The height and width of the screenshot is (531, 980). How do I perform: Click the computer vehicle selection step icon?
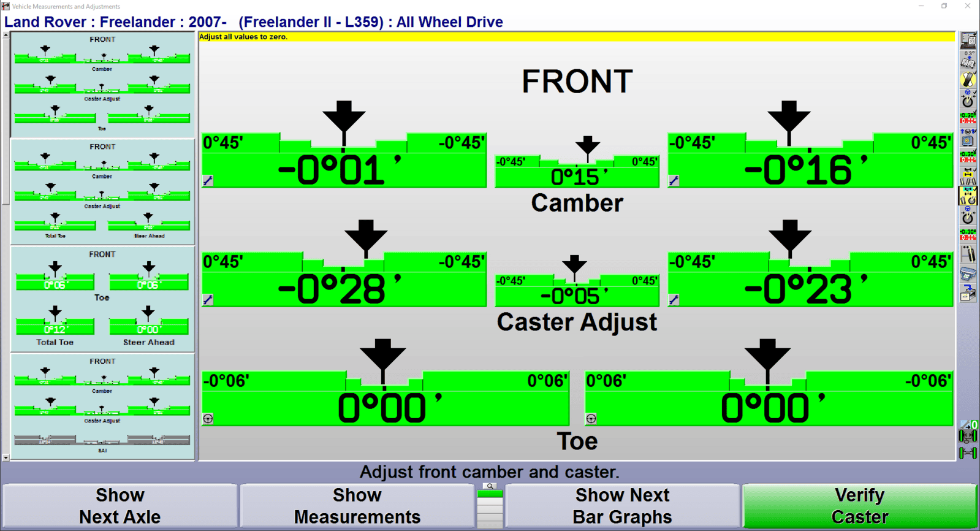(x=968, y=40)
